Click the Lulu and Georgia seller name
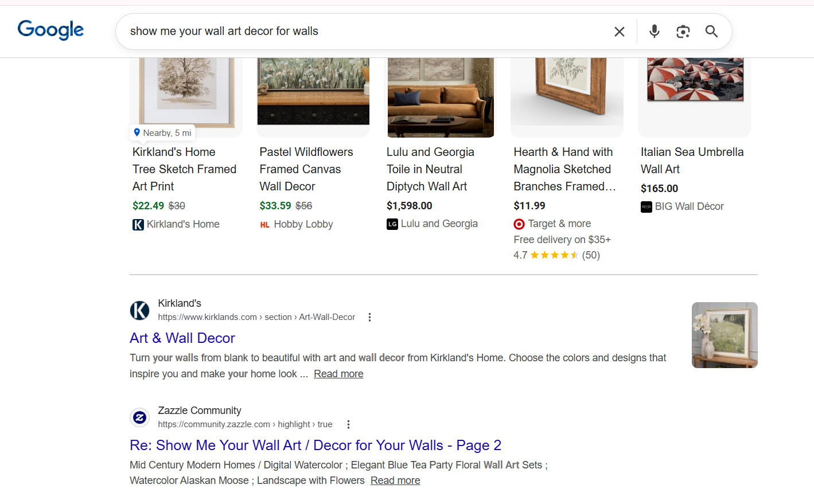This screenshot has width=814, height=504. [x=439, y=224]
